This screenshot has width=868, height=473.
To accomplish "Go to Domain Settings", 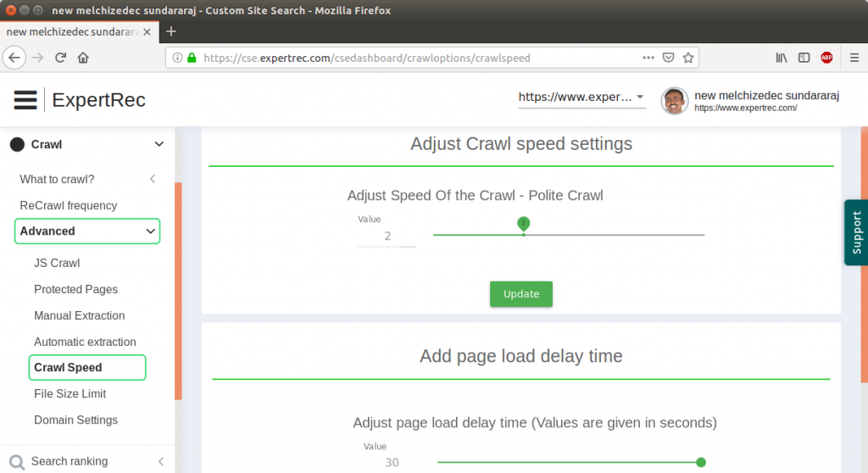I will pos(75,420).
